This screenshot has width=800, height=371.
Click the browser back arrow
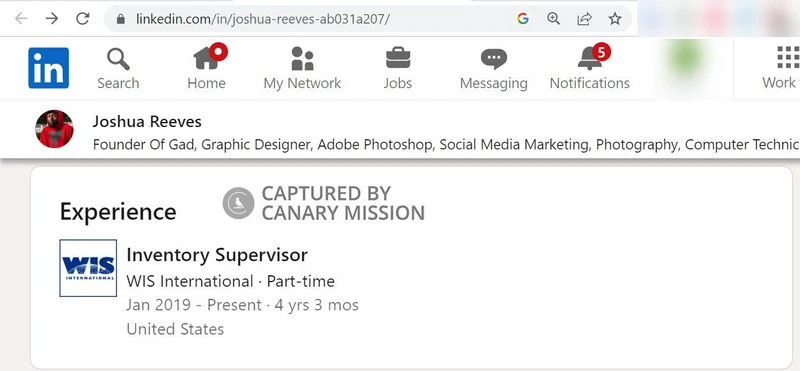pyautogui.click(x=21, y=19)
